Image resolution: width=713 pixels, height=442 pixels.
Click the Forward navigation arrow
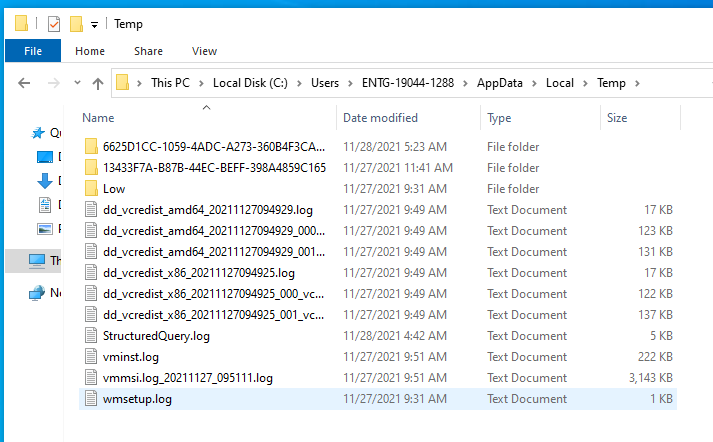[x=54, y=83]
